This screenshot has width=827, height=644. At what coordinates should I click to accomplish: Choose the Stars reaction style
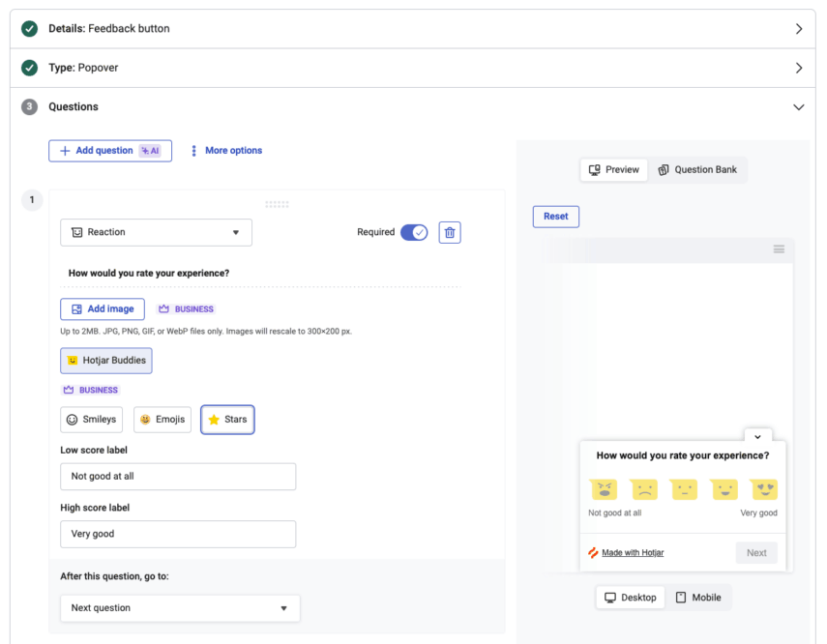[x=228, y=420]
